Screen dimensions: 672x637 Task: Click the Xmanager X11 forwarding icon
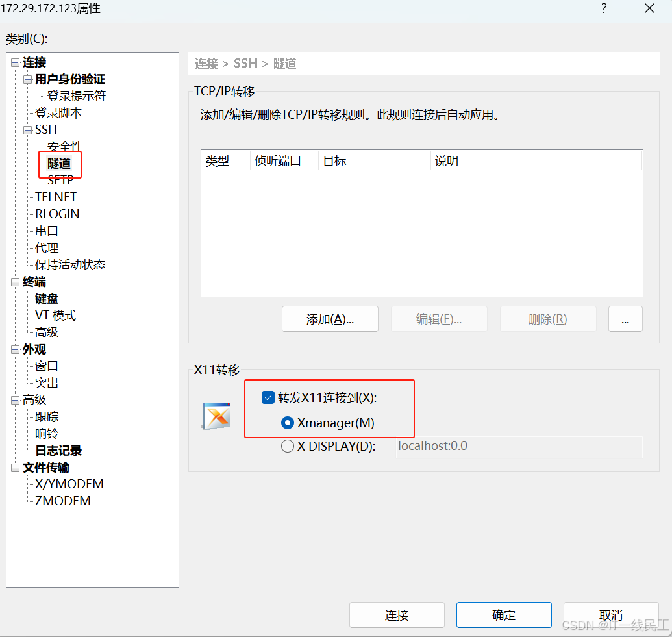point(216,416)
